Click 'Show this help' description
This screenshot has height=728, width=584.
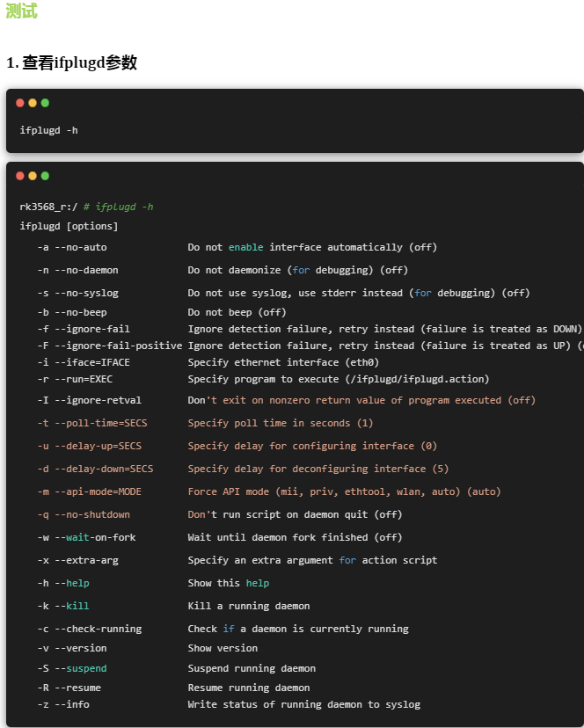point(229,583)
